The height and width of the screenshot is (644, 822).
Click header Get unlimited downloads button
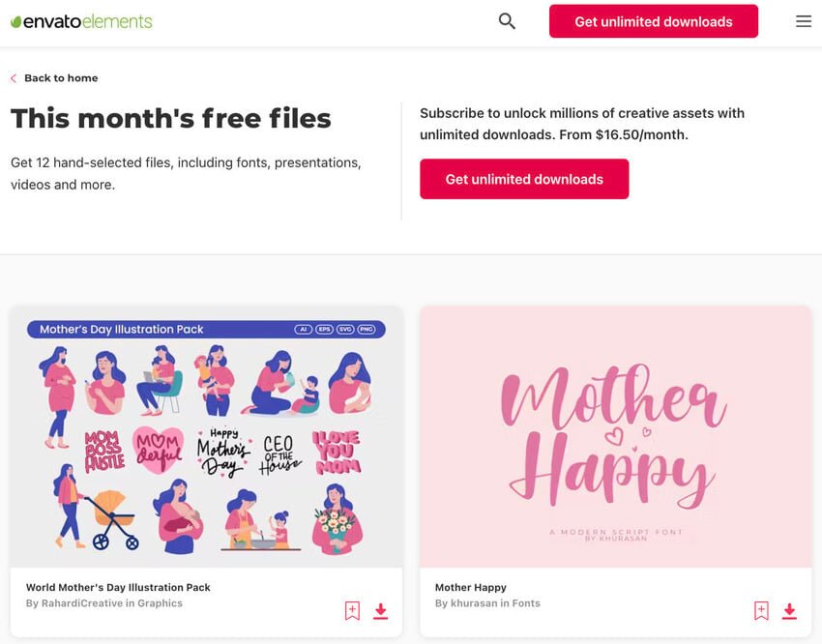[x=653, y=21]
